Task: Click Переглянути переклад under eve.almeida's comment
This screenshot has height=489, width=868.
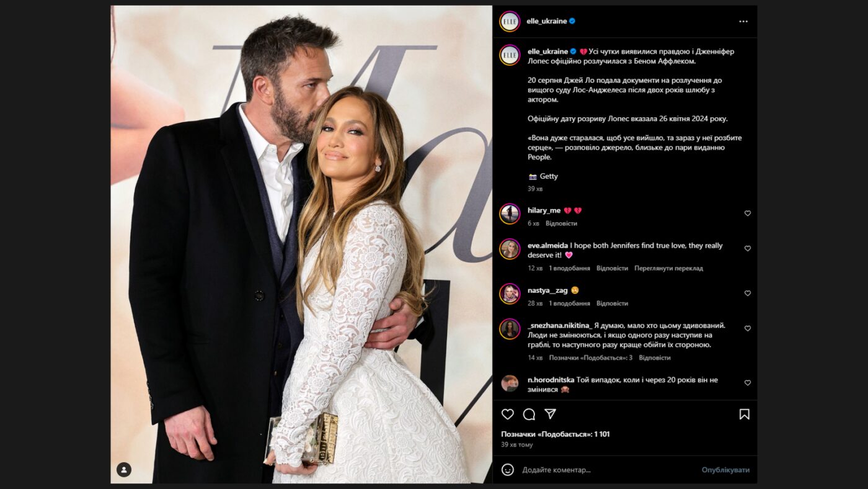Action: pos(668,268)
